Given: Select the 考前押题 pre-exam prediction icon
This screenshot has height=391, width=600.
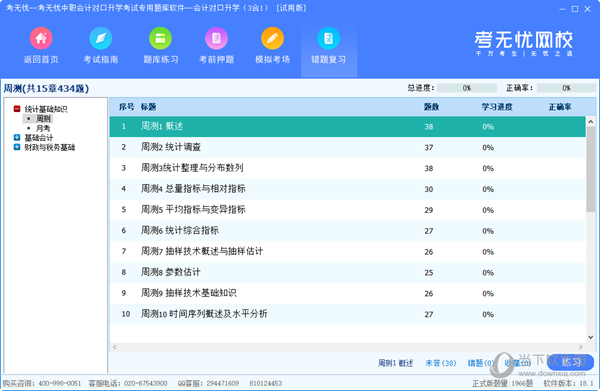Looking at the screenshot, I should (217, 38).
